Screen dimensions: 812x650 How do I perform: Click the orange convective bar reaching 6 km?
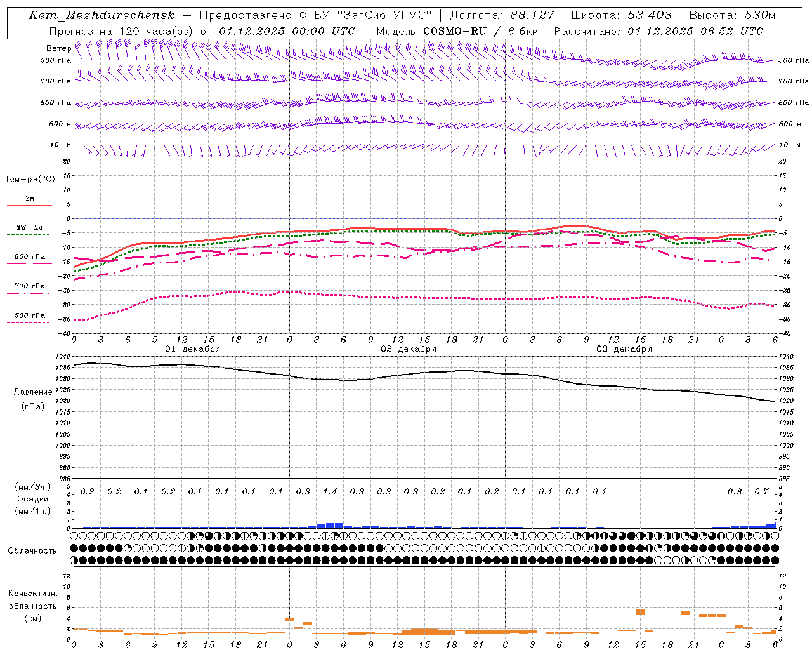(x=640, y=612)
